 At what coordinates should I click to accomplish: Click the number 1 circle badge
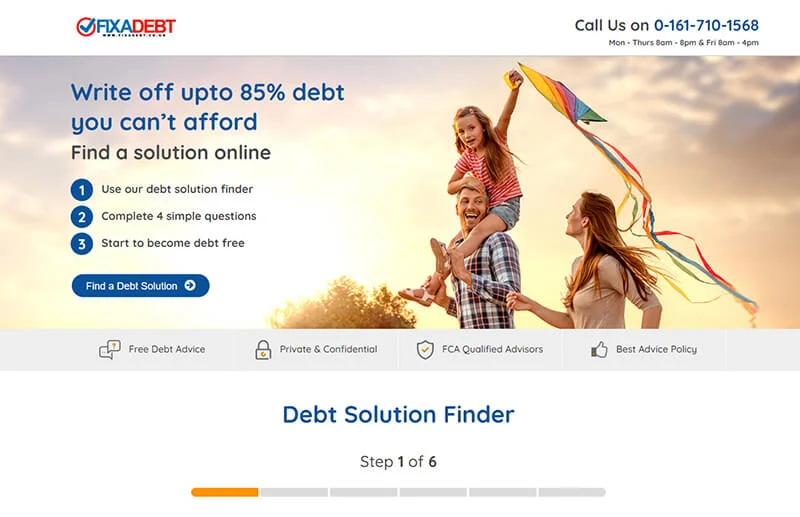click(x=82, y=190)
